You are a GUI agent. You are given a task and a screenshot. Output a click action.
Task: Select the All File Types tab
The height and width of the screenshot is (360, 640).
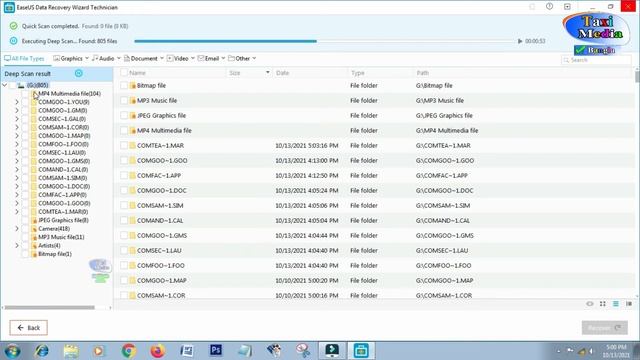(x=24, y=59)
